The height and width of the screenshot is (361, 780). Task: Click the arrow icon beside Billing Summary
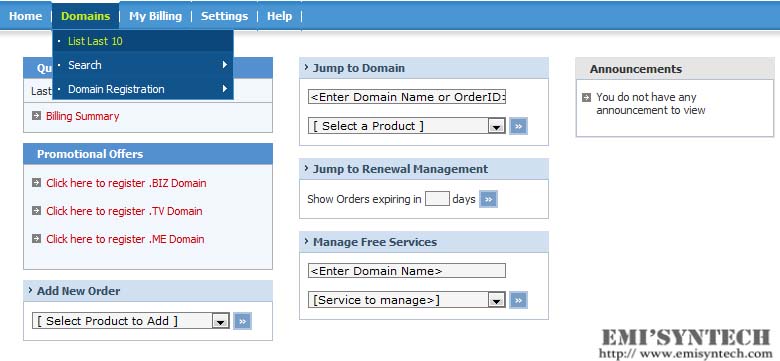pos(36,116)
